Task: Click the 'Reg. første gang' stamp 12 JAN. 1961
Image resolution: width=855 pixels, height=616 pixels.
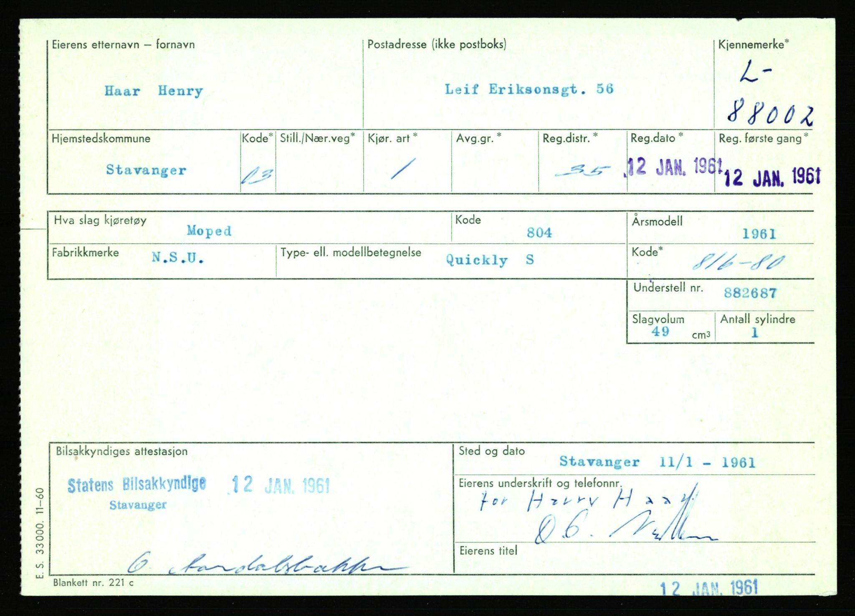Action: tap(772, 177)
